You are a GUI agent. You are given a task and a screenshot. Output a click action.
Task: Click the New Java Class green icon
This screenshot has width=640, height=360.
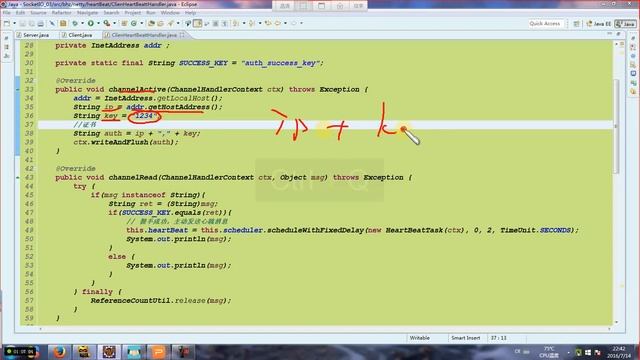(x=133, y=23)
